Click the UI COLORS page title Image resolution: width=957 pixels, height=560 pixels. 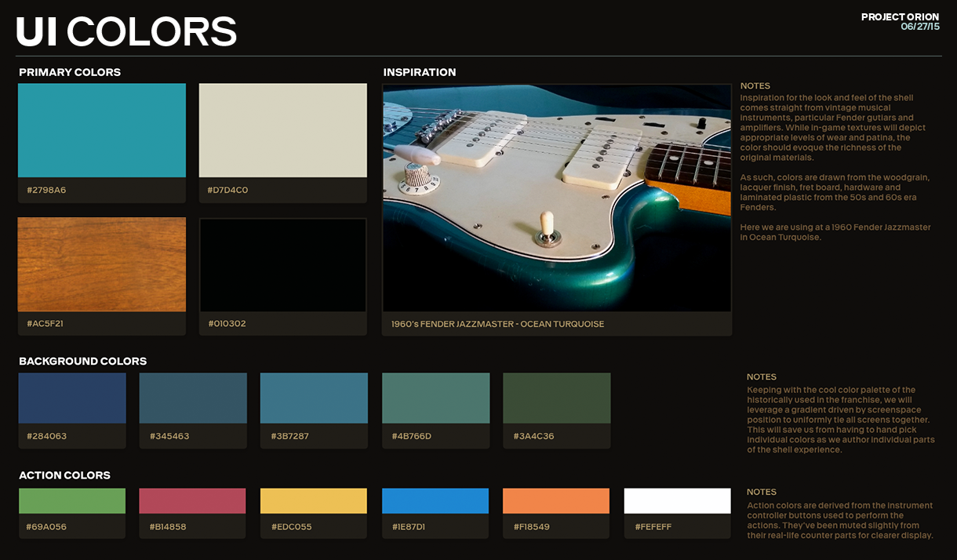pos(126,31)
